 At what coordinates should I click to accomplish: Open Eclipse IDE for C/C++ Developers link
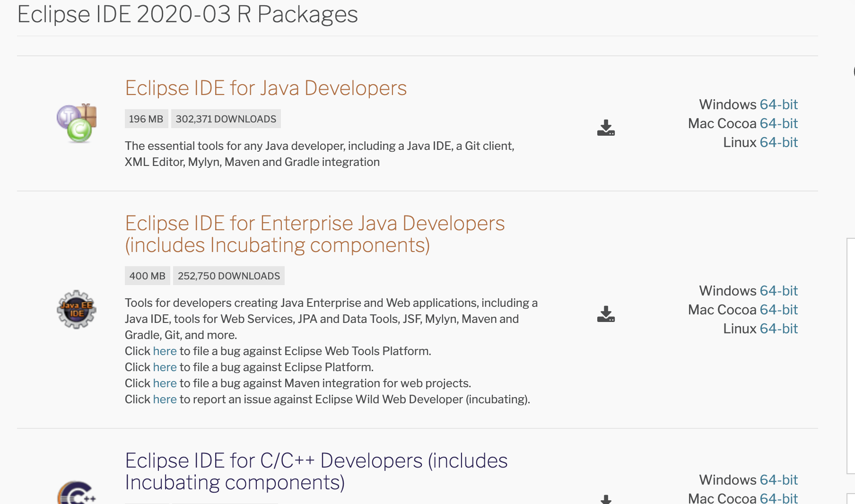pos(316,471)
